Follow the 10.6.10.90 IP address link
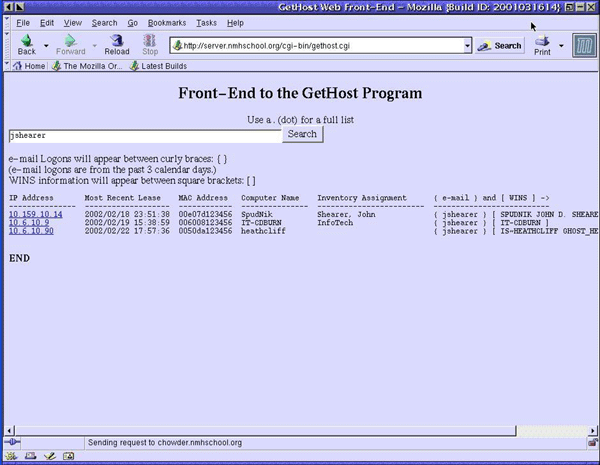 [31, 231]
